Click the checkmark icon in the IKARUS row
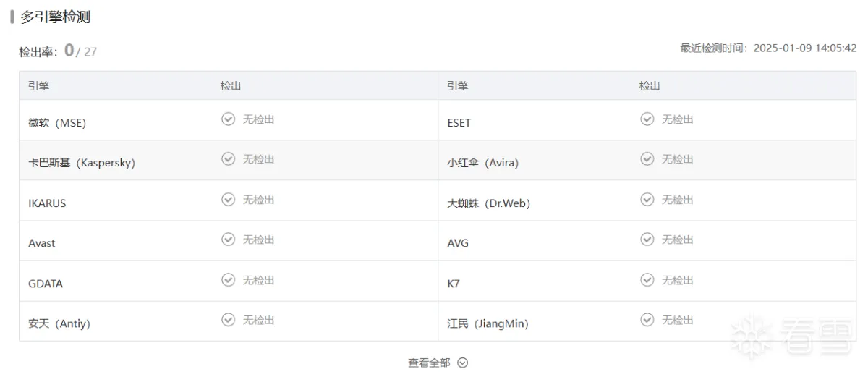Screen dimensions: 868x377 pyautogui.click(x=228, y=200)
